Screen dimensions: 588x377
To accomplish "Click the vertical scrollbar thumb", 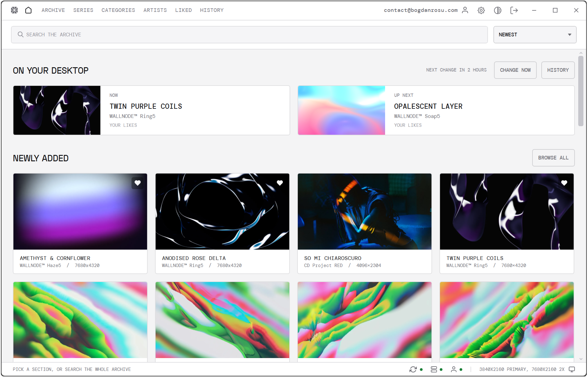I will point(581,91).
